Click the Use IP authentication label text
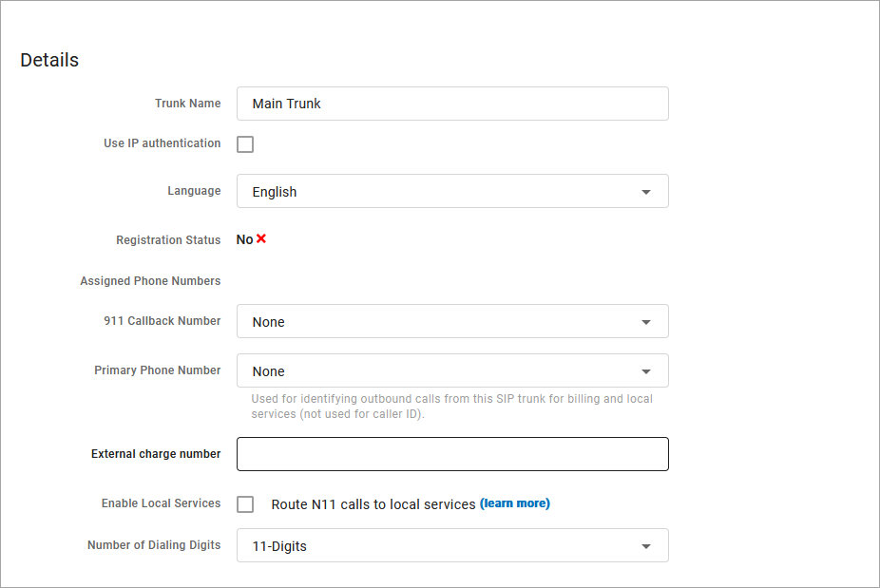This screenshot has width=880, height=588. coord(162,143)
